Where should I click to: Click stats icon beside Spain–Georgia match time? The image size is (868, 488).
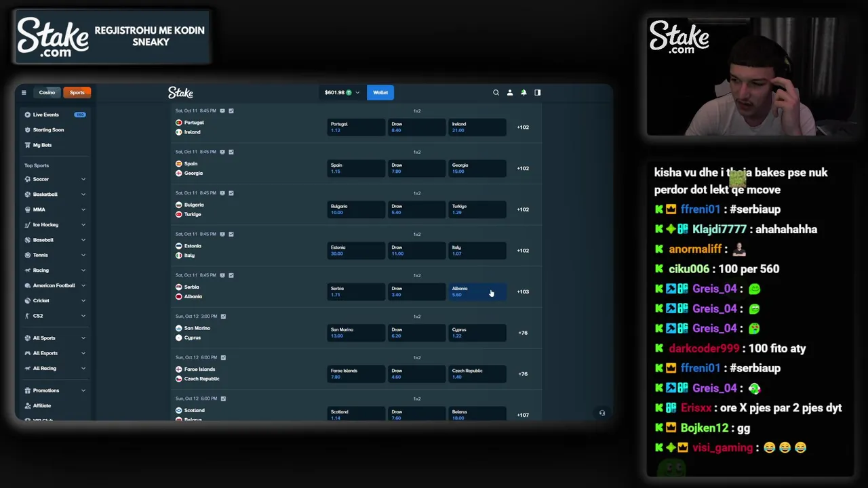[231, 152]
